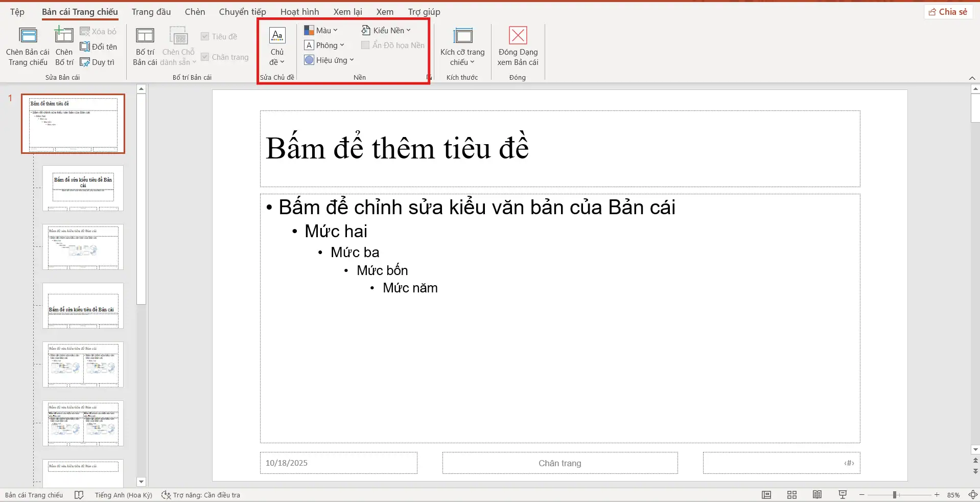Image resolution: width=980 pixels, height=502 pixels.
Task: Select the Đổi tên icon
Action: tap(99, 47)
